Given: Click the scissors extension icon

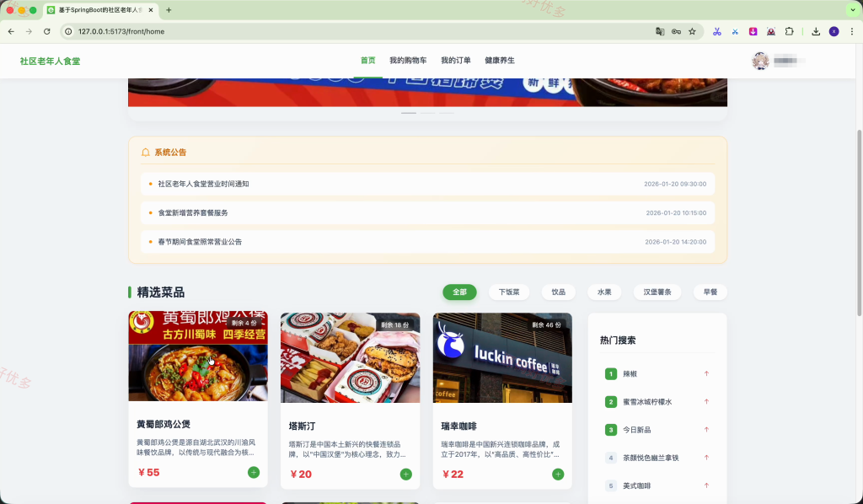Looking at the screenshot, I should pos(716,31).
